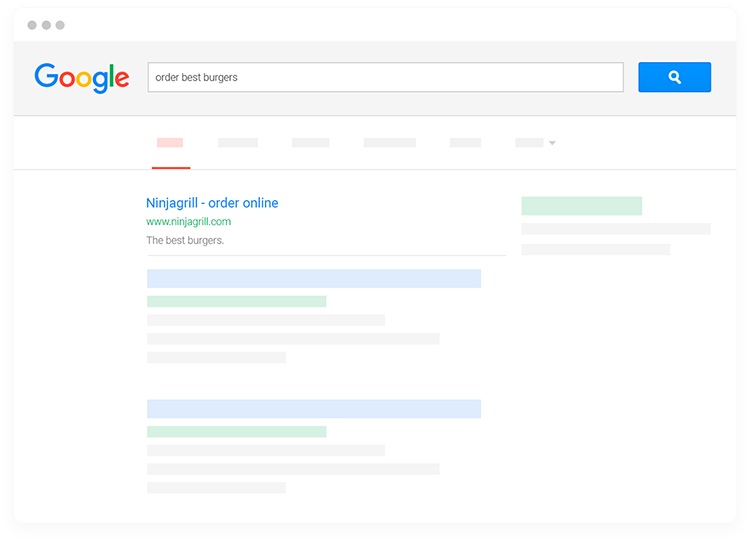This screenshot has width=750, height=542.
Task: Focus the search box containing 'order best burgers'
Action: pyautogui.click(x=386, y=77)
